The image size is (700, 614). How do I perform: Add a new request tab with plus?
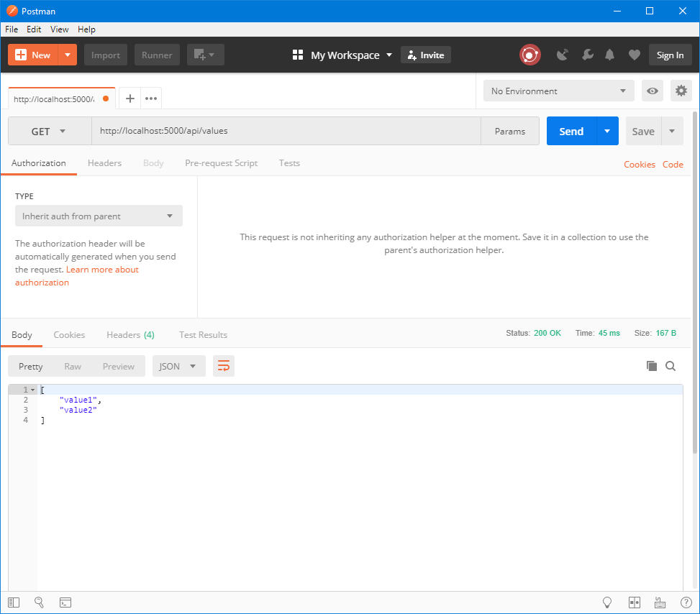point(130,98)
